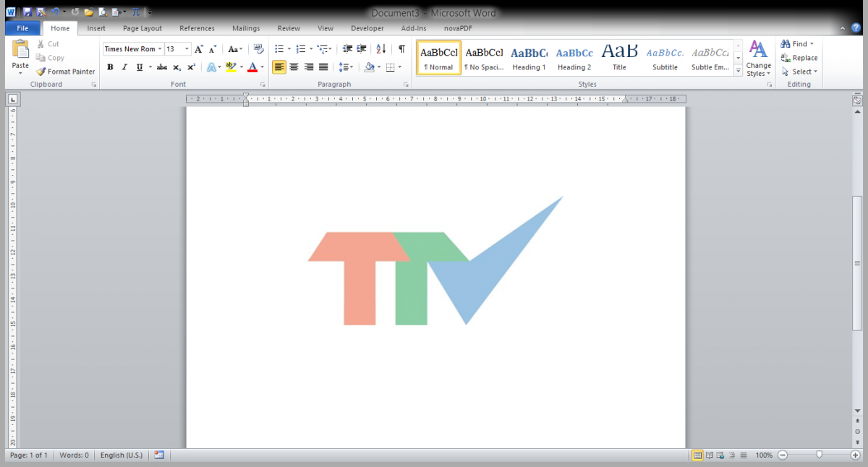Zoom in with the plus button
The image size is (868, 467).
point(856,455)
